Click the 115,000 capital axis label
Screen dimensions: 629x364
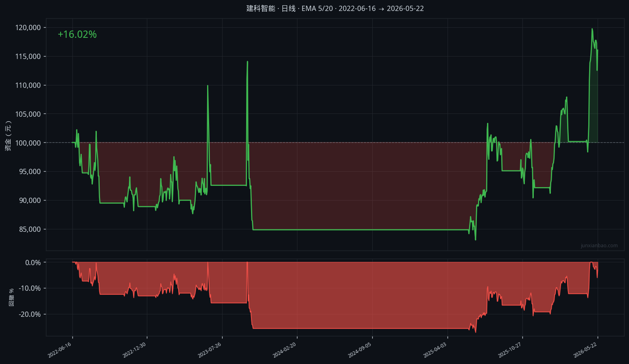click(x=28, y=57)
